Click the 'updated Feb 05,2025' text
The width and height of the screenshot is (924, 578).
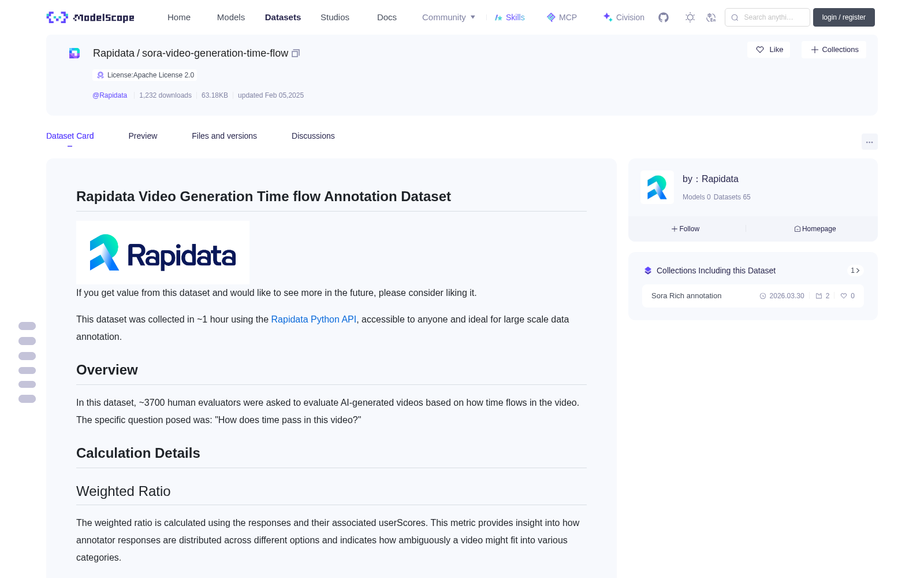coord(271,95)
